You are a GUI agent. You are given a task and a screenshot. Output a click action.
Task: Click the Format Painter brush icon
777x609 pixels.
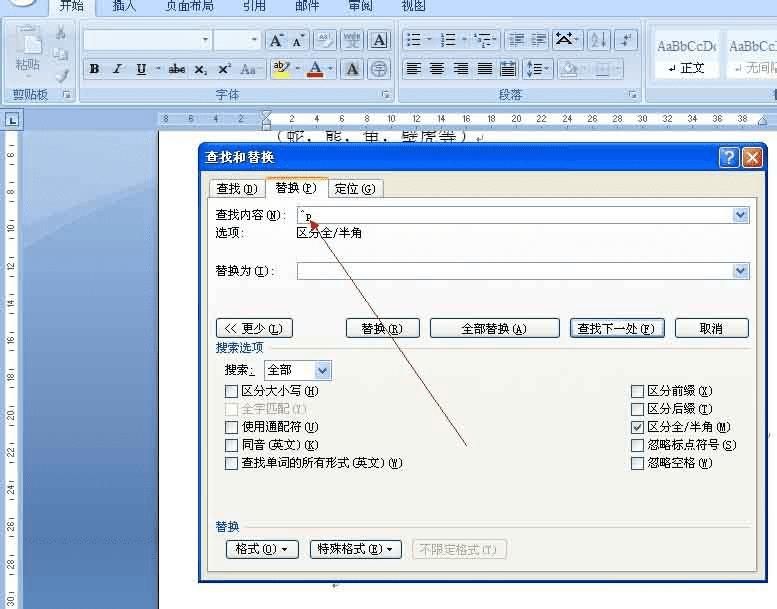point(61,75)
